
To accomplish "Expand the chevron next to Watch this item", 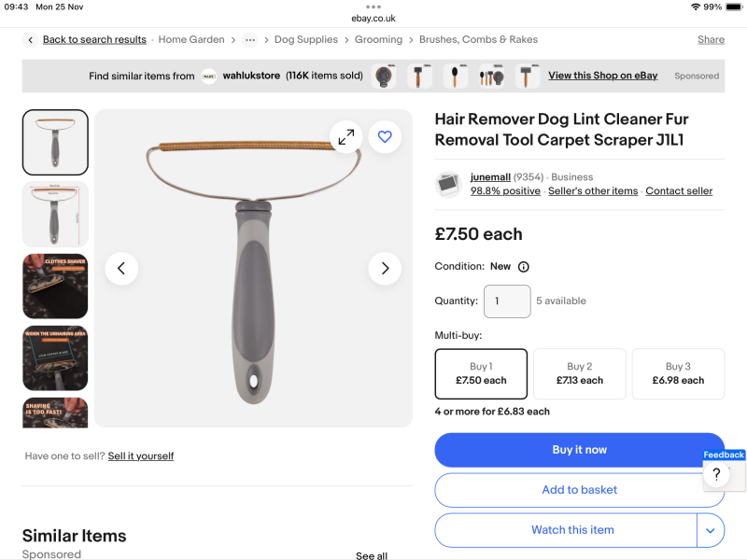I will pyautogui.click(x=711, y=529).
